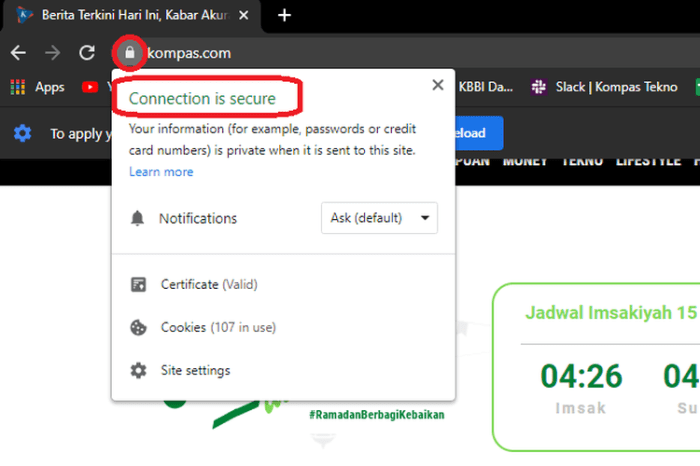
Task: Close the Berita Terkini browser tab
Action: pos(243,16)
